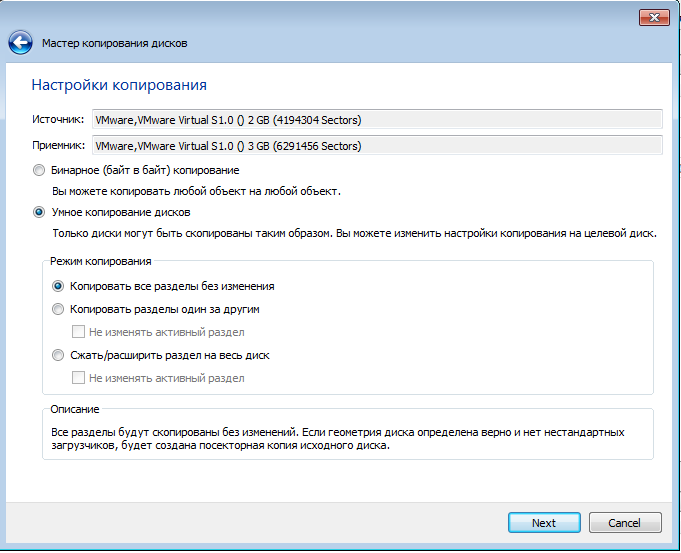Proceed with the Next button

(x=544, y=523)
